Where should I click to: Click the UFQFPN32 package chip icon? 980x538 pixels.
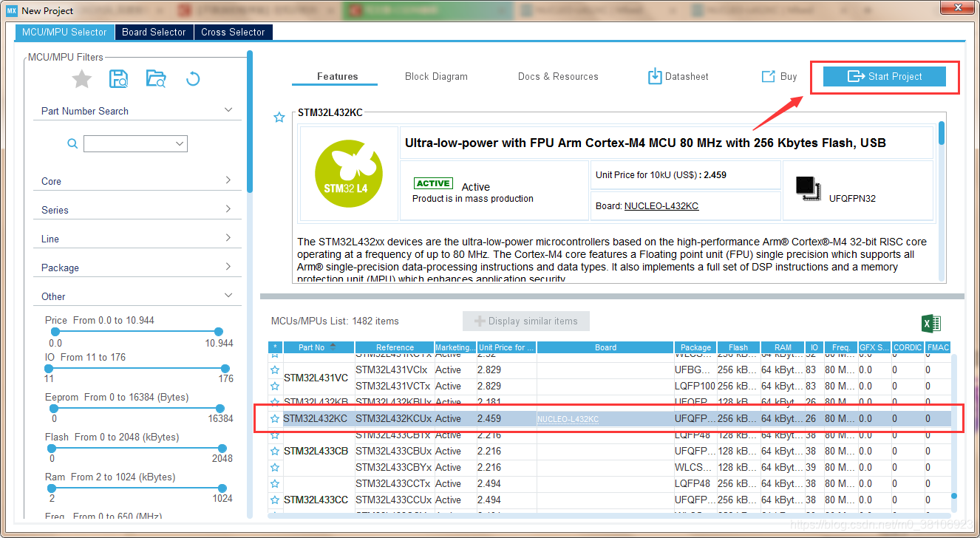pos(809,188)
